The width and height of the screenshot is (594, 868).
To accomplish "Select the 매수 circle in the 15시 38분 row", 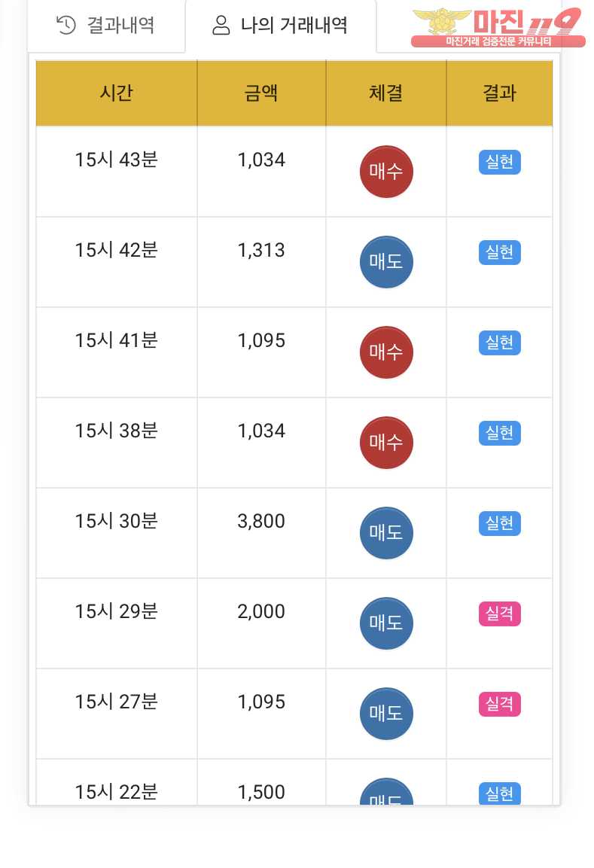I will coord(386,443).
